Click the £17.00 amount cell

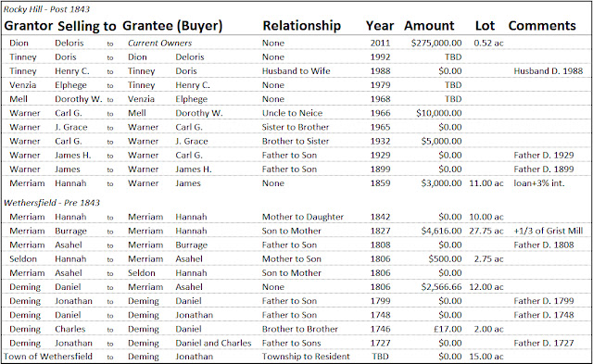[448, 329]
